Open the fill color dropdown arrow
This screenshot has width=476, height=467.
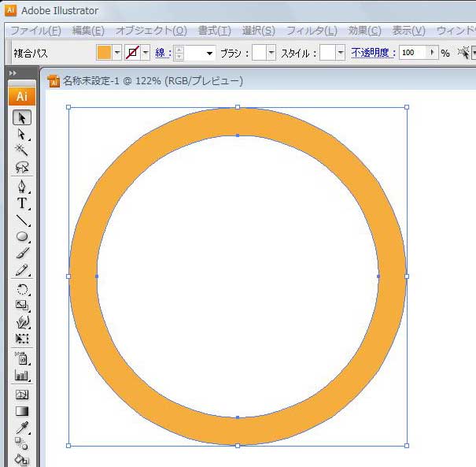117,53
